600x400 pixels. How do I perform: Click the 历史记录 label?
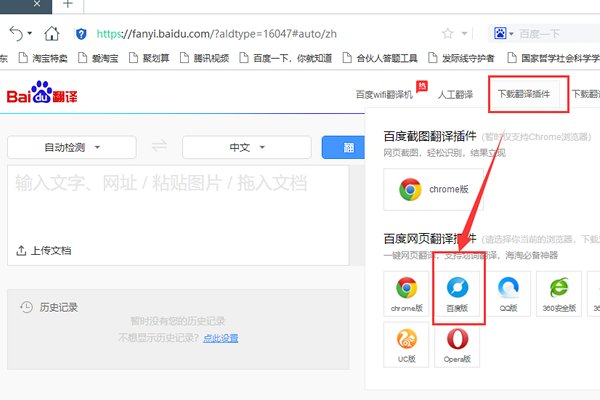59,307
